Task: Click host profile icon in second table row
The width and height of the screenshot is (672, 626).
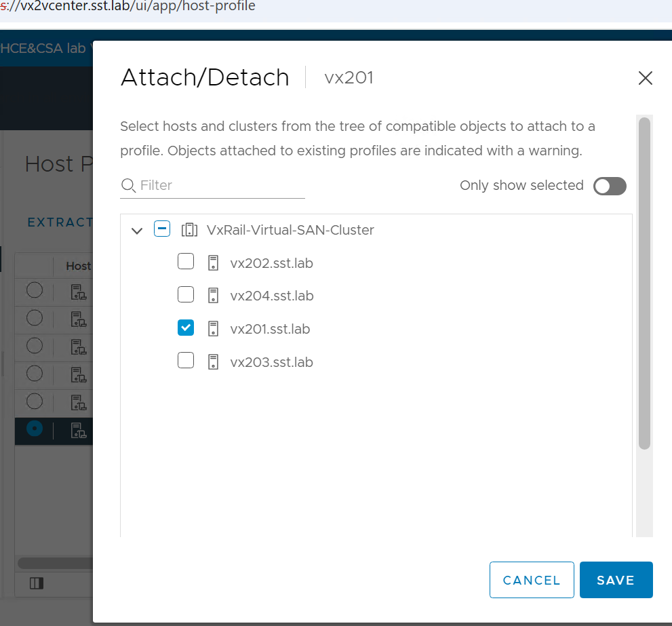Action: click(79, 319)
